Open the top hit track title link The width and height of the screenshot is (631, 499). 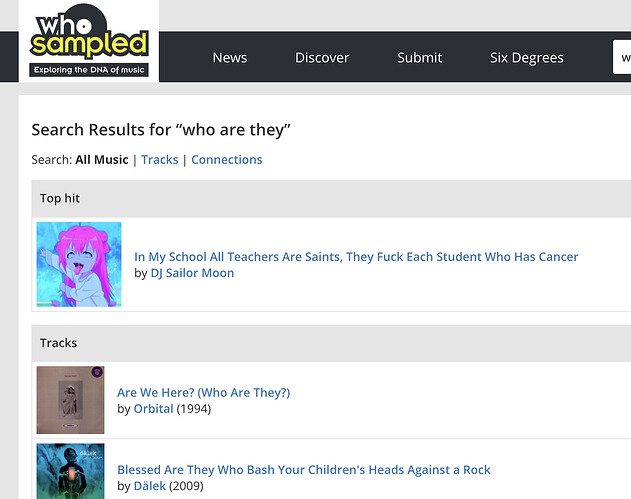(x=356, y=257)
